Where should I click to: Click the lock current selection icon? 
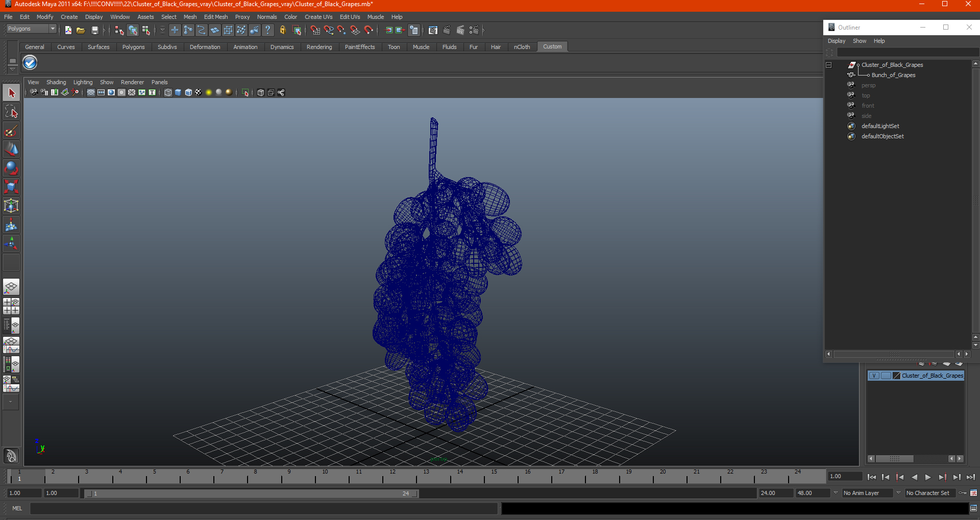283,31
